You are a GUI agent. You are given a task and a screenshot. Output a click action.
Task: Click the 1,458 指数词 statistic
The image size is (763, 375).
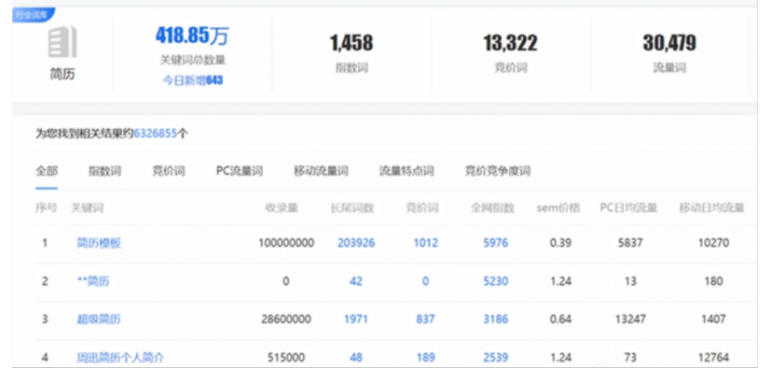[x=351, y=43]
